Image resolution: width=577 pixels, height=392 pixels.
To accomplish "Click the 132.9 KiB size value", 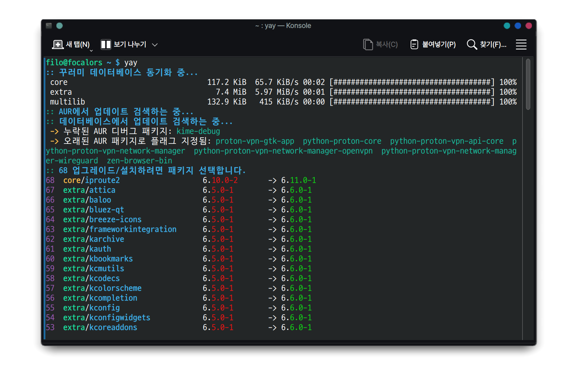I will point(227,102).
